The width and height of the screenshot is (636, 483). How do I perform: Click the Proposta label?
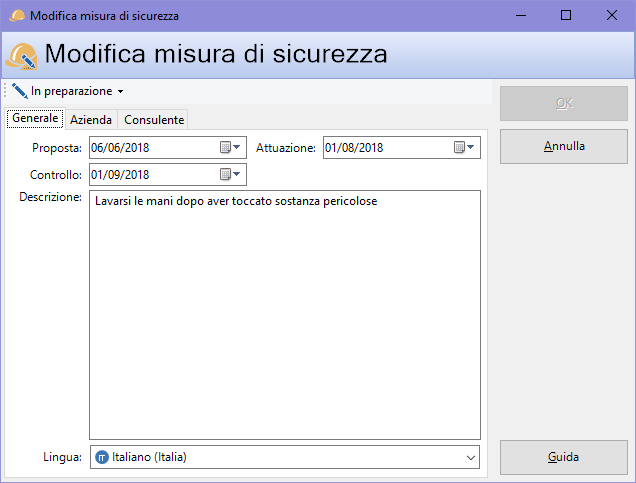(57, 148)
